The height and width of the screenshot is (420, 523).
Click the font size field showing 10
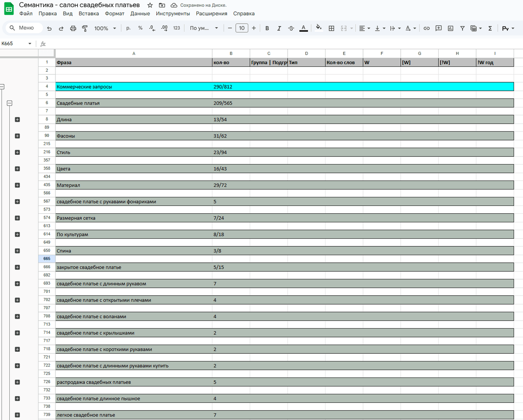click(x=242, y=28)
